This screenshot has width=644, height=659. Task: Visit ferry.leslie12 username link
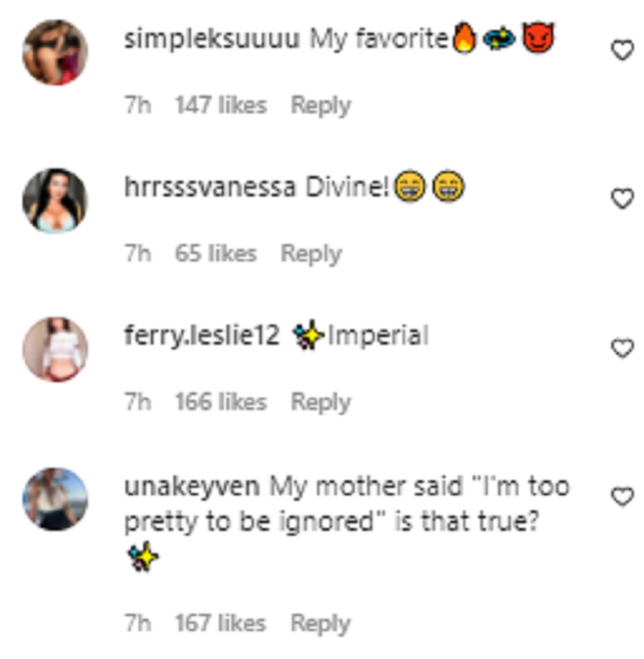(x=202, y=336)
